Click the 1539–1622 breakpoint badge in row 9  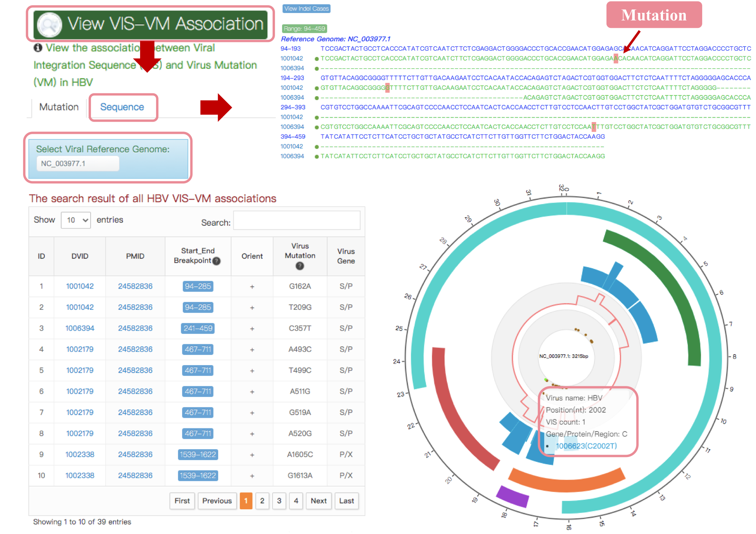coord(198,455)
